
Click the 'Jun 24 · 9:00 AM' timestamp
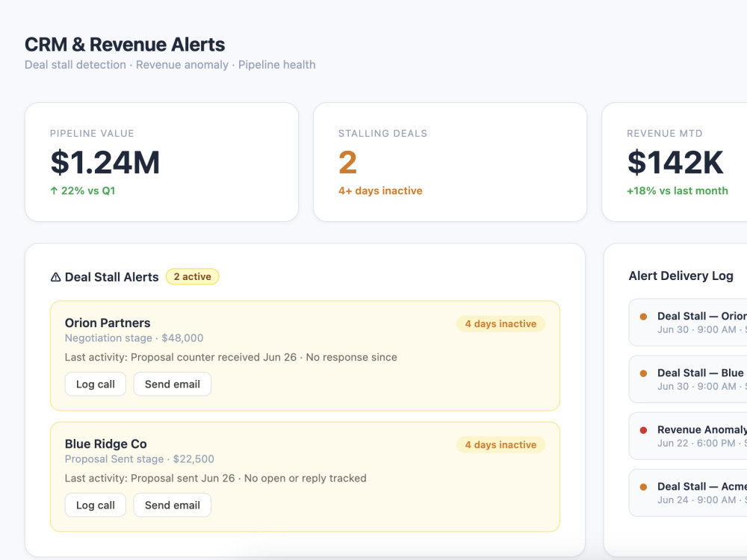696,500
